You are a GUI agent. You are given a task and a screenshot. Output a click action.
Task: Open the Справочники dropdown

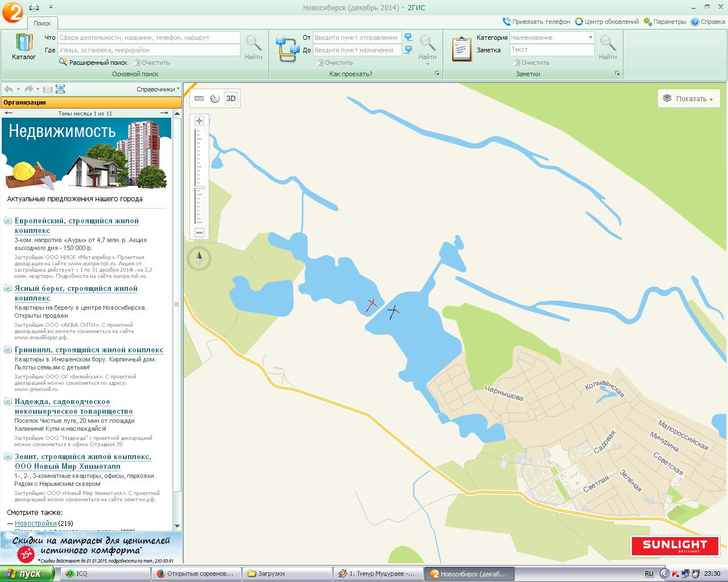(x=158, y=89)
